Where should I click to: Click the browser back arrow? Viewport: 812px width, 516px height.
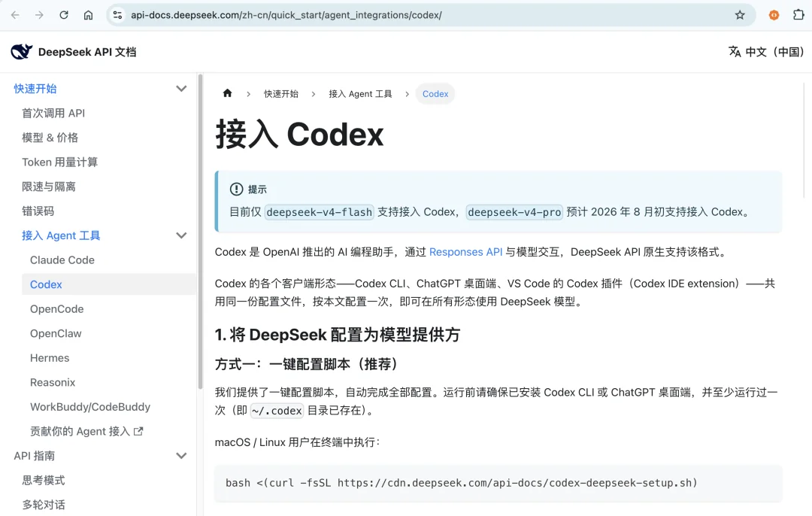click(x=15, y=15)
